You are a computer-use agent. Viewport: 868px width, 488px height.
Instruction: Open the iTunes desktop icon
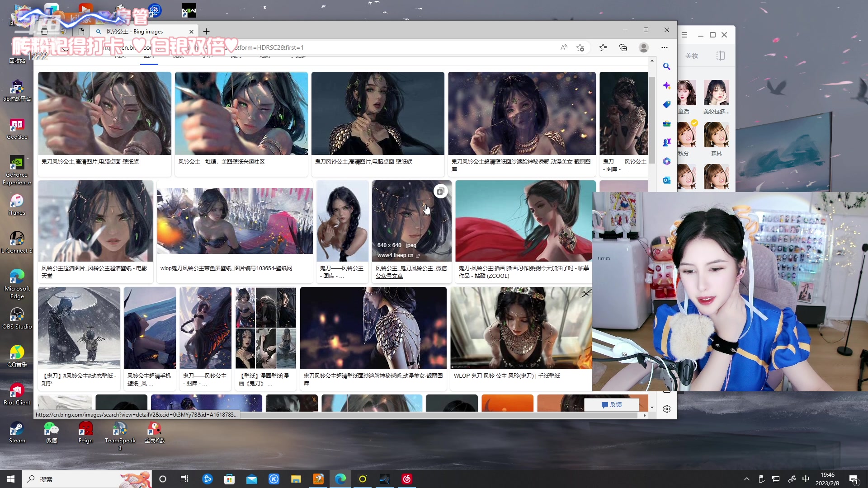click(17, 205)
